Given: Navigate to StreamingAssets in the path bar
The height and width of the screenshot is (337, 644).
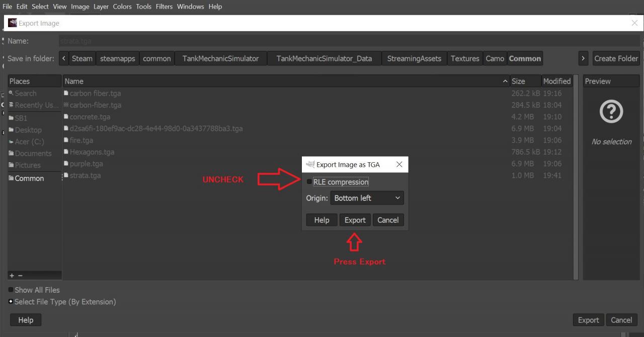Looking at the screenshot, I should tap(414, 58).
